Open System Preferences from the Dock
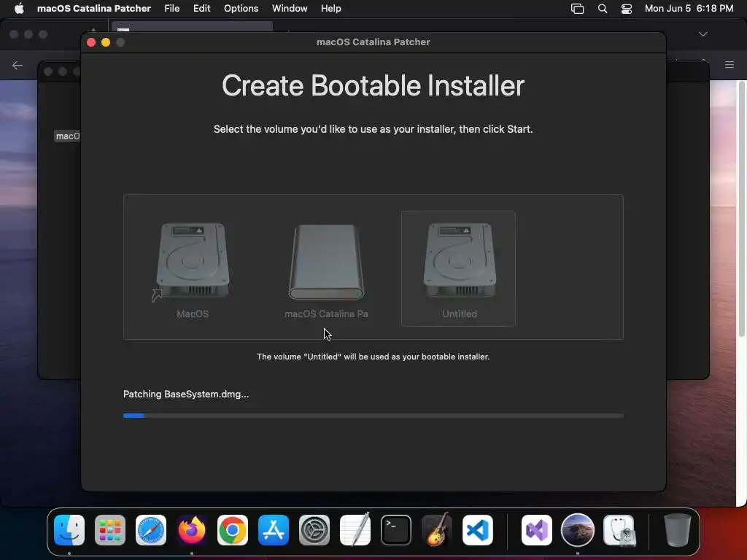The height and width of the screenshot is (560, 747). 314,530
